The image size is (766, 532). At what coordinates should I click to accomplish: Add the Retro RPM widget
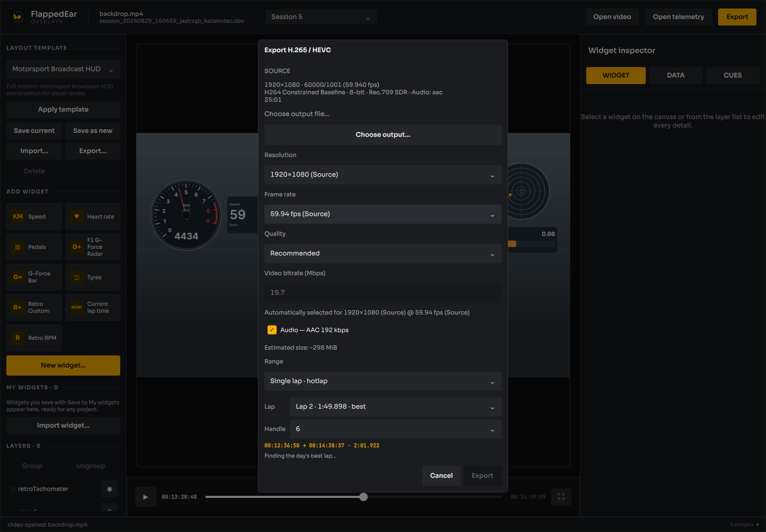pos(34,338)
